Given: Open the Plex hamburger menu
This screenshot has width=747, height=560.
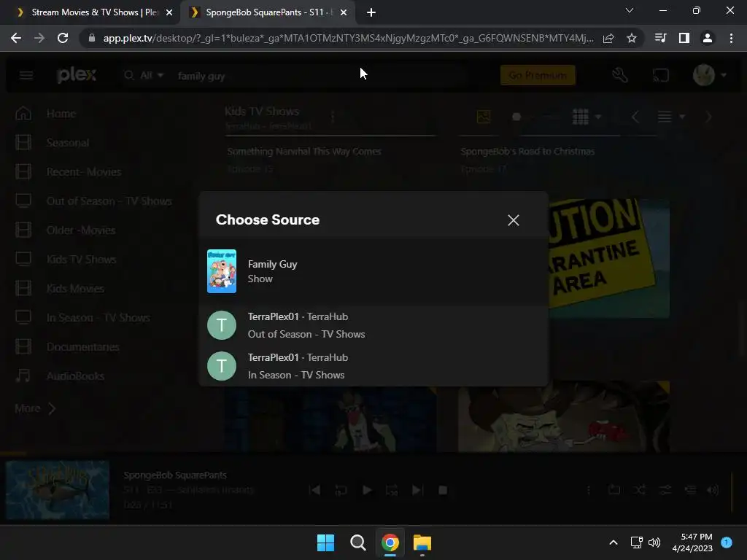Looking at the screenshot, I should 26,75.
